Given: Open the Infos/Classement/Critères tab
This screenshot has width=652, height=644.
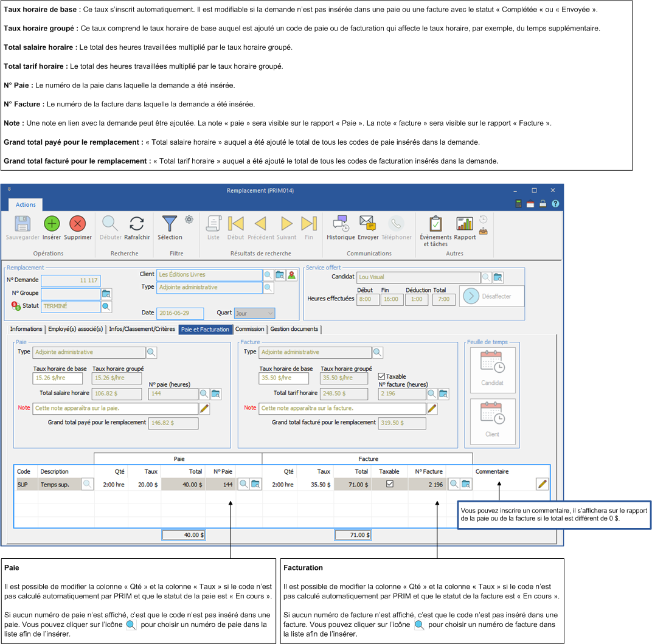Looking at the screenshot, I should [x=142, y=329].
